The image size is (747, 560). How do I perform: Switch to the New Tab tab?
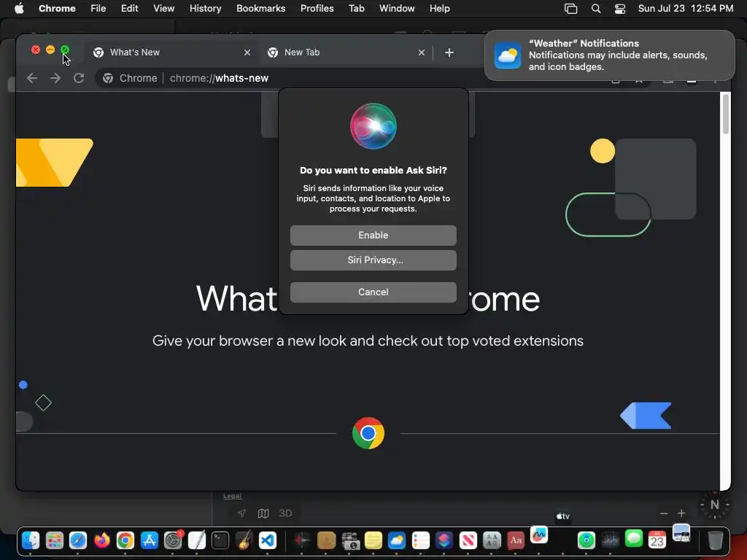point(347,52)
